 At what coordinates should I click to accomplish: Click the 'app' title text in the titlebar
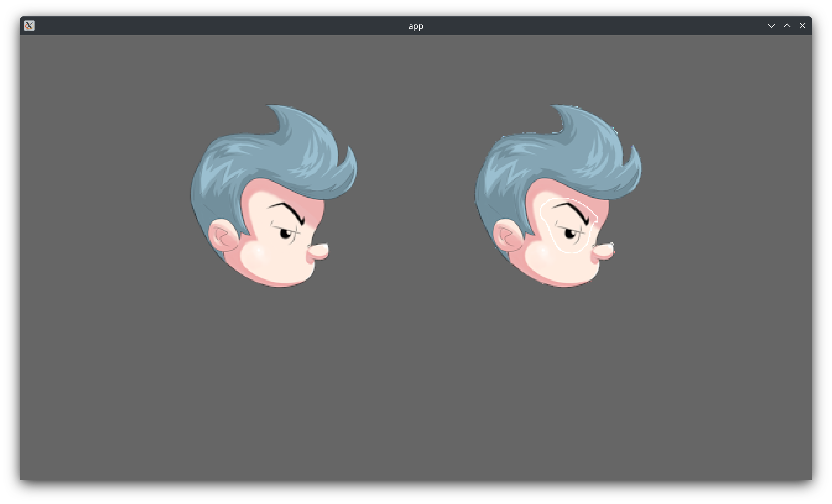click(x=416, y=26)
